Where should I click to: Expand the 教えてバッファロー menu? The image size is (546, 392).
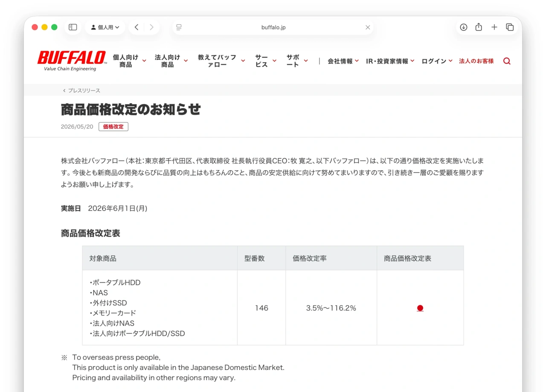click(221, 61)
